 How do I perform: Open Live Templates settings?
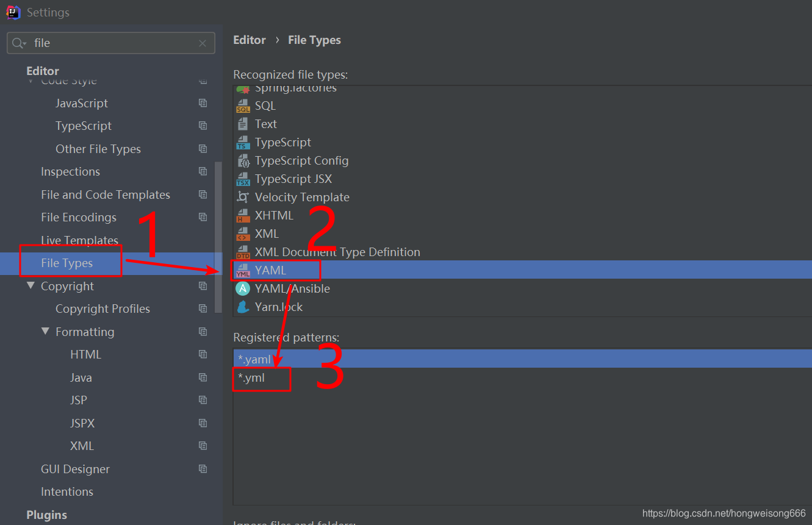[x=79, y=241]
